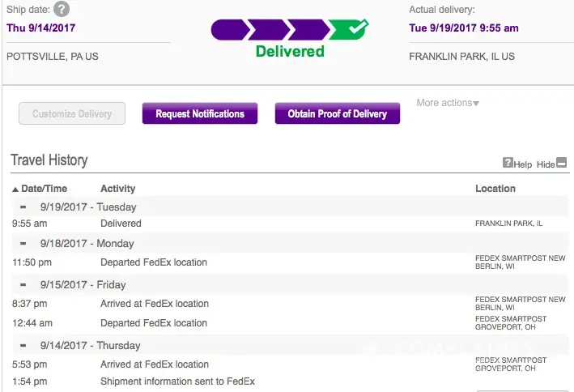Click the Hide minus icon in Travel History
The height and width of the screenshot is (392, 574).
pyautogui.click(x=562, y=163)
